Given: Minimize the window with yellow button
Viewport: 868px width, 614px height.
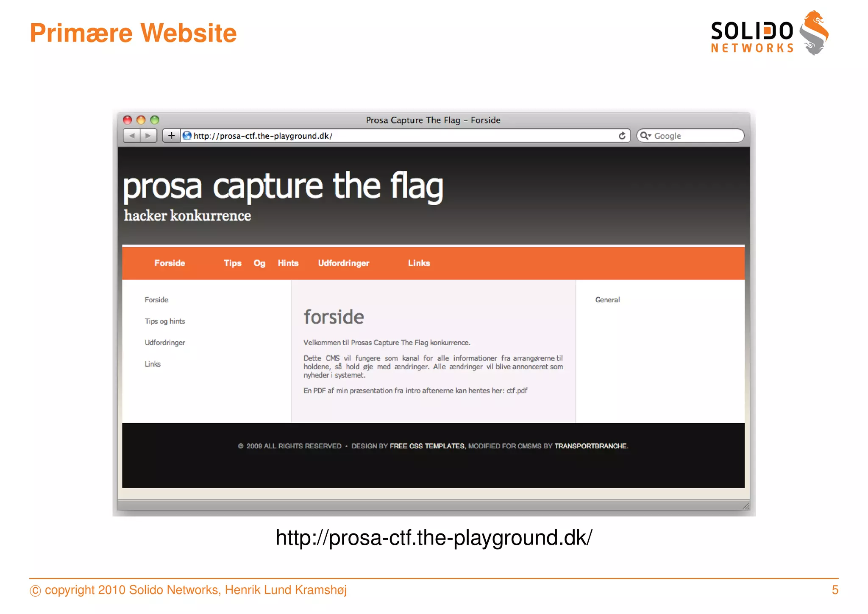Looking at the screenshot, I should point(141,120).
